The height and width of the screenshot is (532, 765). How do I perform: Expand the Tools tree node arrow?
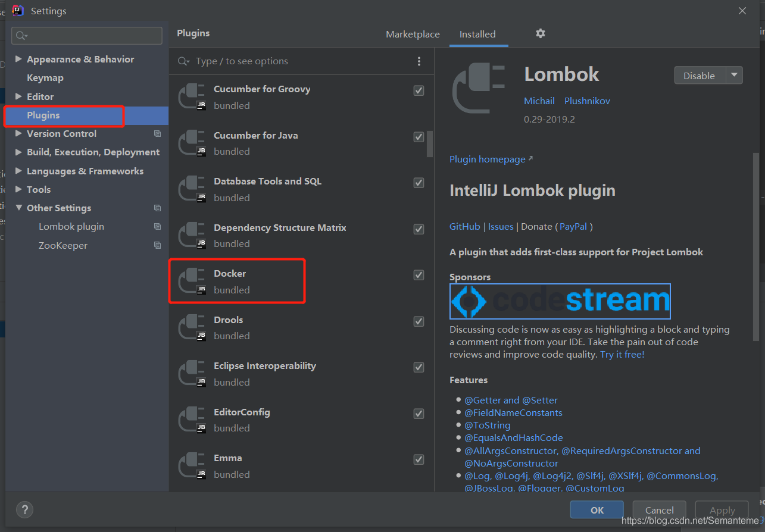pos(18,189)
